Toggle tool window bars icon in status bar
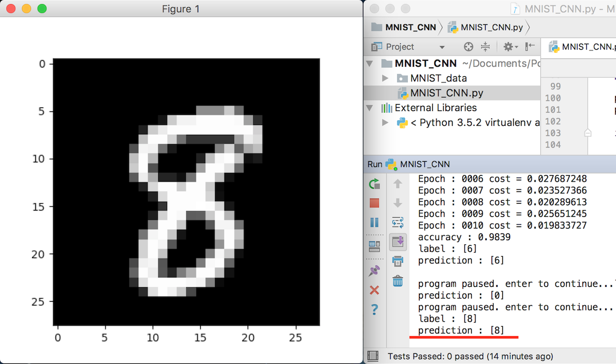This screenshot has width=616, height=364. click(373, 356)
